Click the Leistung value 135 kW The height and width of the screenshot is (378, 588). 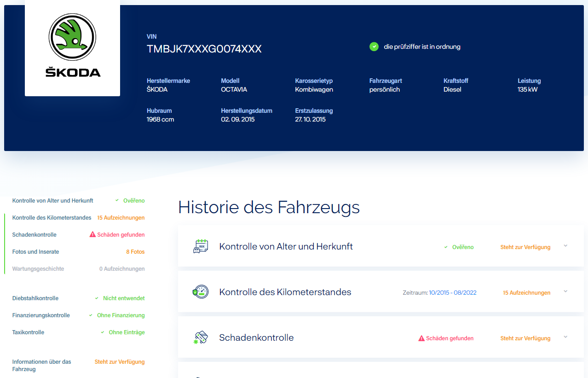tap(528, 90)
